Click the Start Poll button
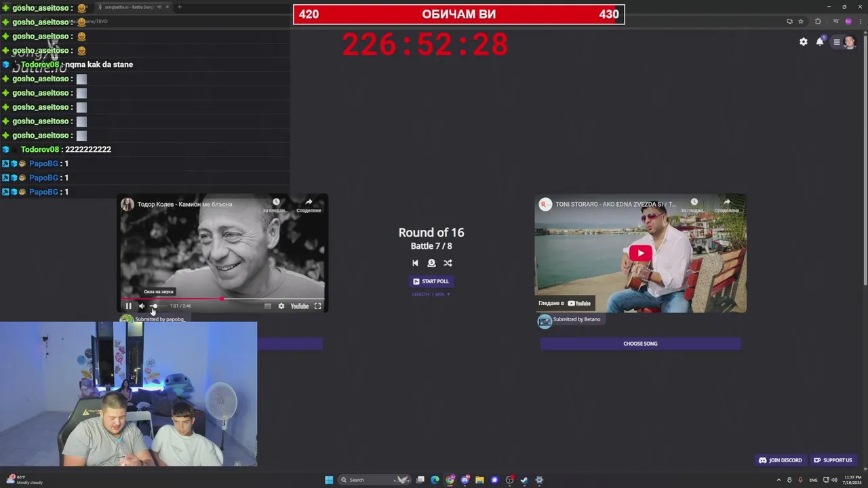The height and width of the screenshot is (488, 868). click(431, 281)
